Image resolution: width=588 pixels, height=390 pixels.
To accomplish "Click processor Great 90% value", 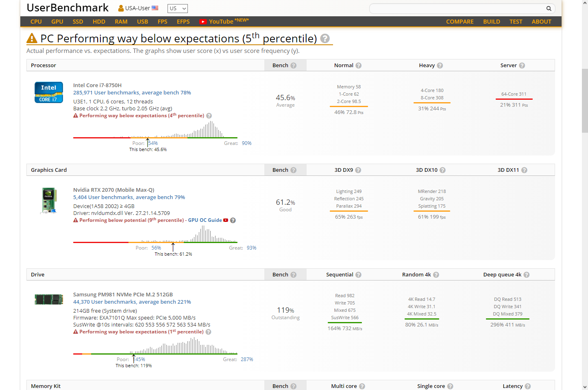I will (247, 143).
